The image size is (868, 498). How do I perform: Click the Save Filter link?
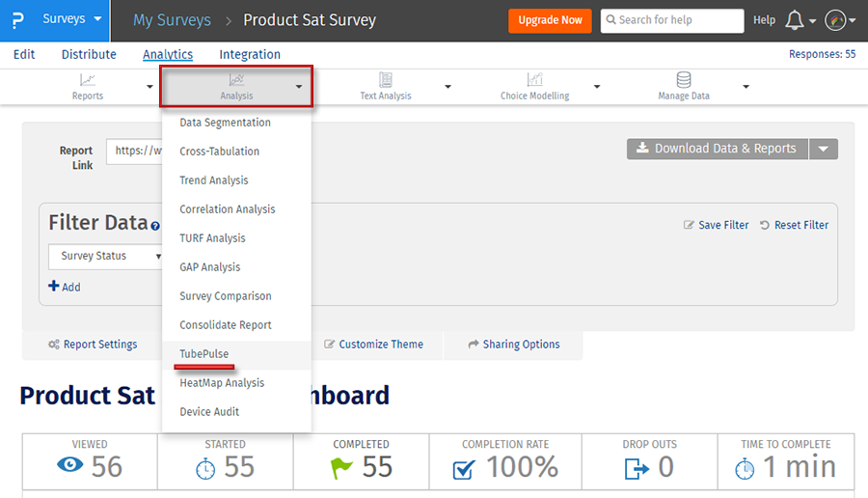(717, 225)
